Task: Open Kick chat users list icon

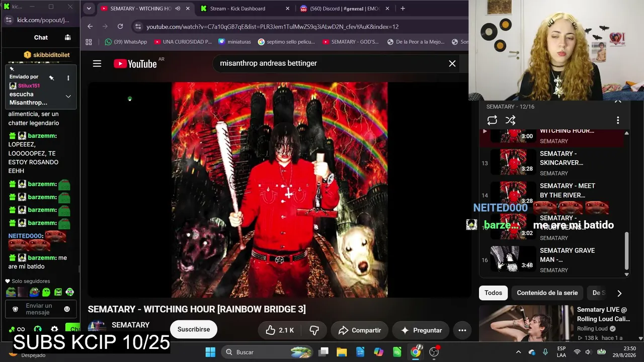Action: click(67, 37)
